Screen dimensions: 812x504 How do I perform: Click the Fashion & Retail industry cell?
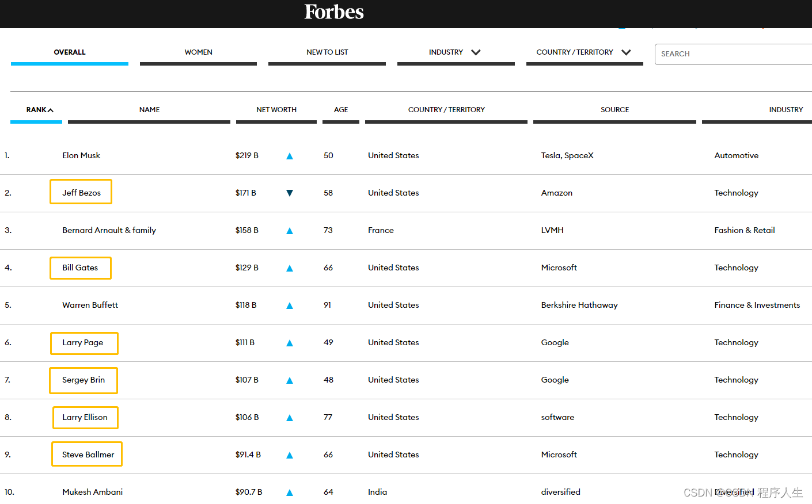pos(744,230)
